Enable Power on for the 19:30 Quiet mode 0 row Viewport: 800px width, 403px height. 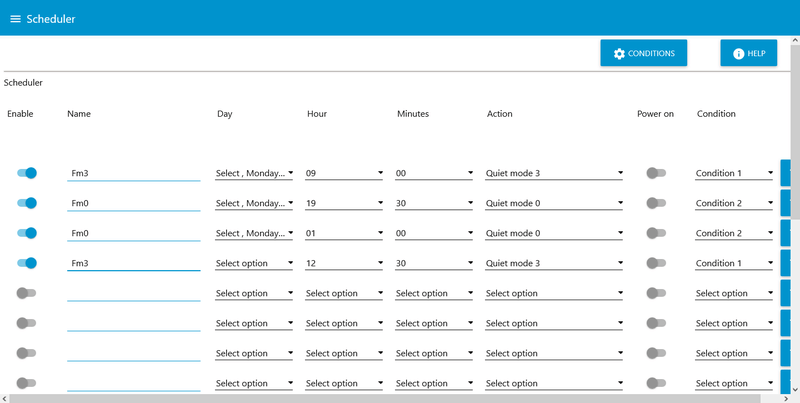coord(656,203)
